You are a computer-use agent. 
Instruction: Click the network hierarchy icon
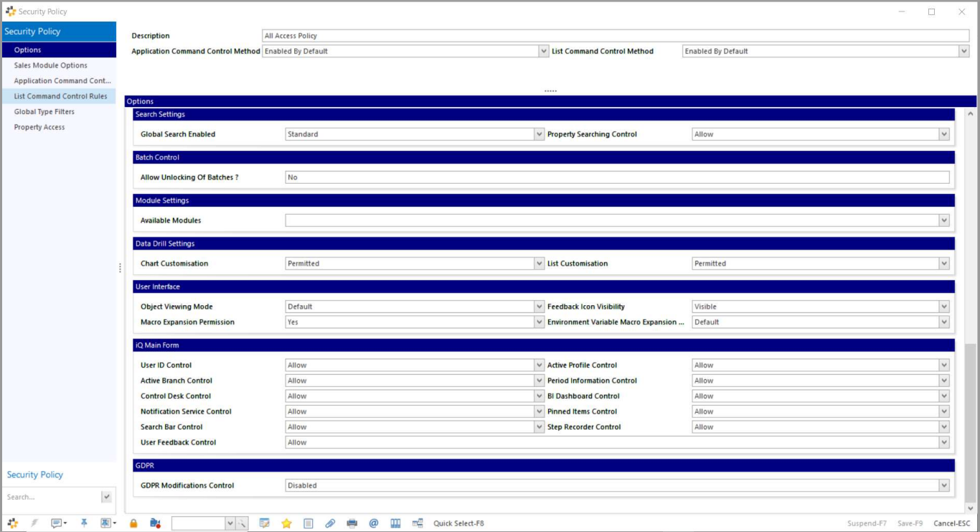418,523
